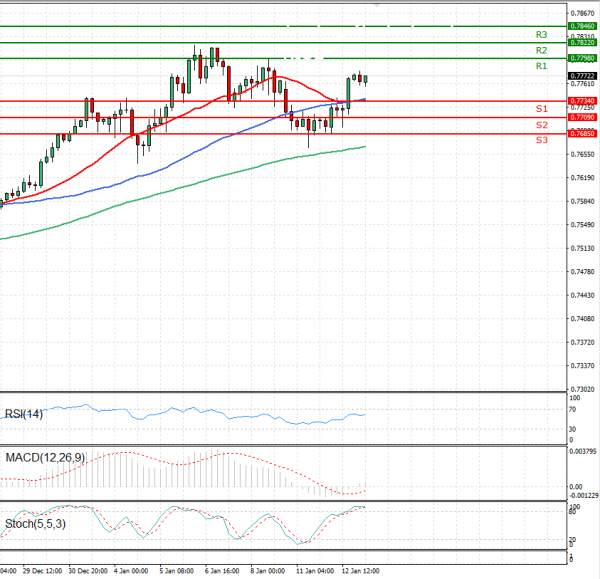Click the R3 resistance label
Viewport: 600px width, 579px height.
pyautogui.click(x=540, y=34)
